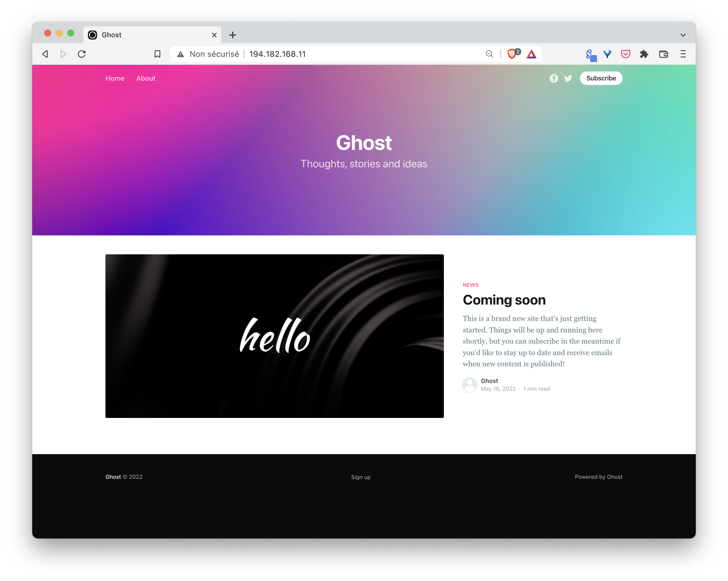The image size is (728, 581).
Task: Click the About navigation menu item
Action: click(x=146, y=78)
